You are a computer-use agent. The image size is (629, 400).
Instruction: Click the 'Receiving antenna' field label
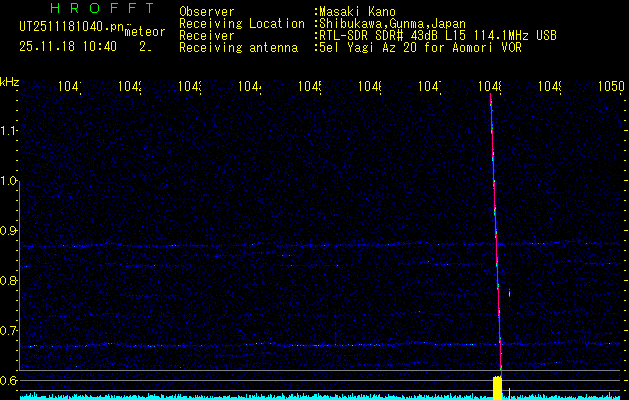pos(238,47)
